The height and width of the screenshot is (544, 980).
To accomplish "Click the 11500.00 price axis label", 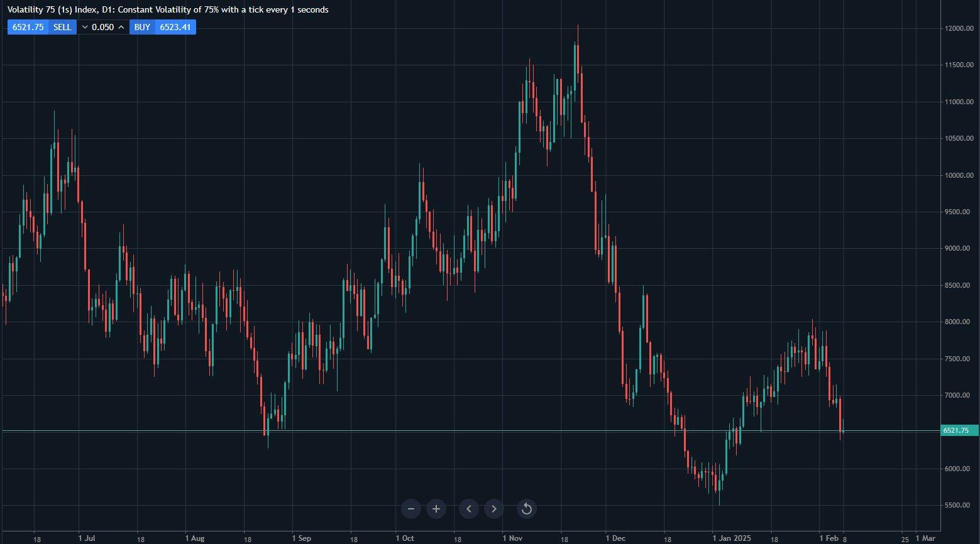I will pyautogui.click(x=959, y=65).
